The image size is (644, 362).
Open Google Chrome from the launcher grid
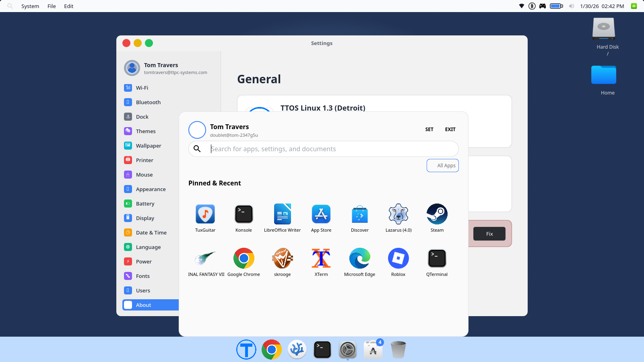244,263
